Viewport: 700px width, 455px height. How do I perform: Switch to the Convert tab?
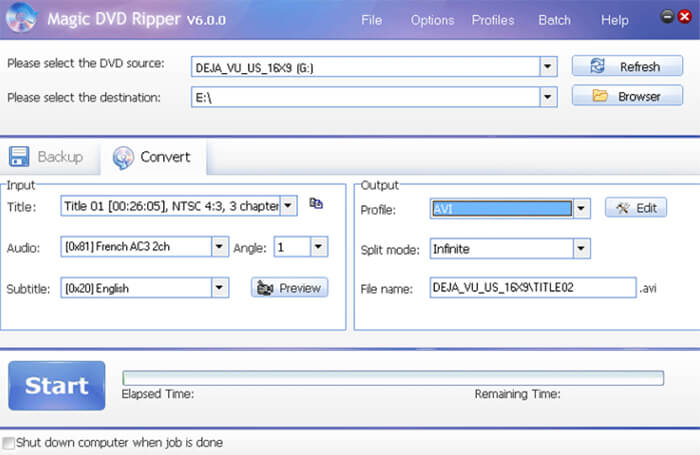(x=154, y=157)
